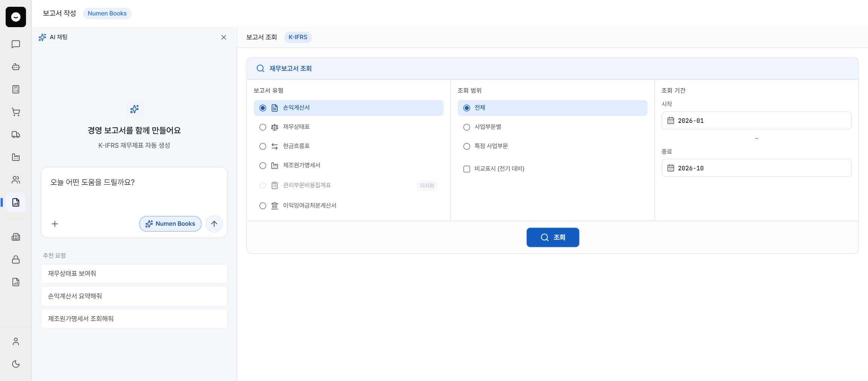This screenshot has width=868, height=381.
Task: Open the start date picker 2026-01
Action: (756, 121)
